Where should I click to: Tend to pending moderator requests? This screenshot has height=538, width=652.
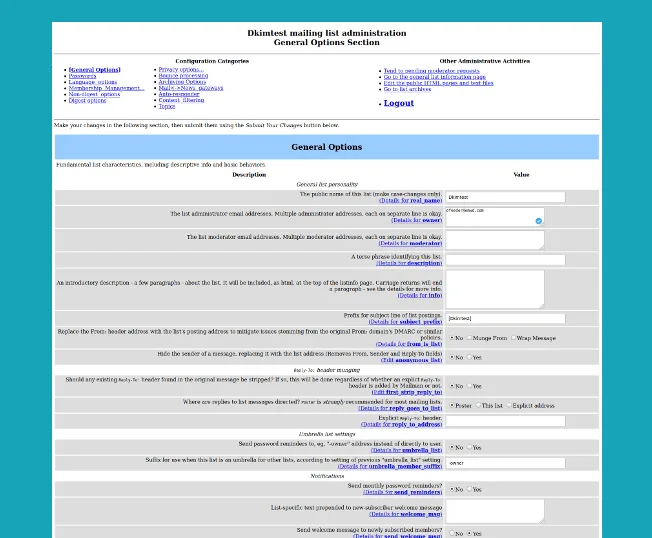(x=432, y=71)
